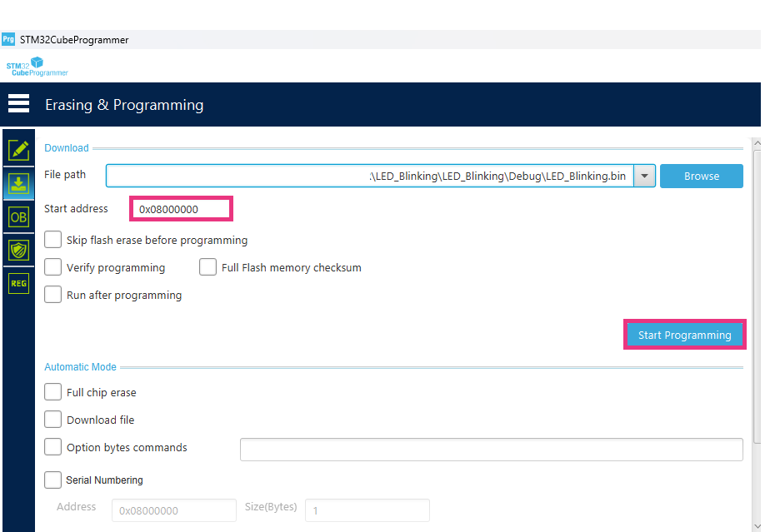Select the Erasing & Programming sidebar icon

pos(17,184)
